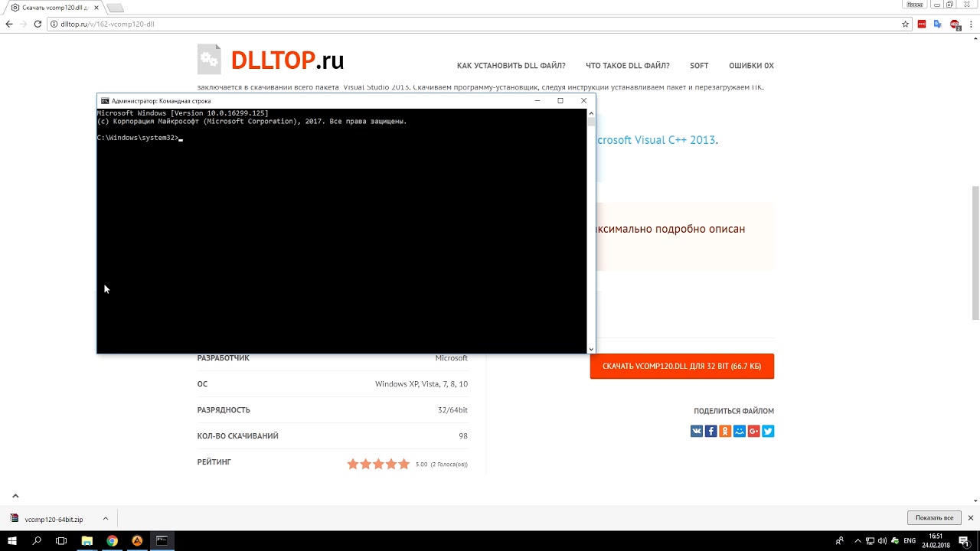Show hidden system tray icons
Image resolution: width=980 pixels, height=551 pixels.
[858, 541]
